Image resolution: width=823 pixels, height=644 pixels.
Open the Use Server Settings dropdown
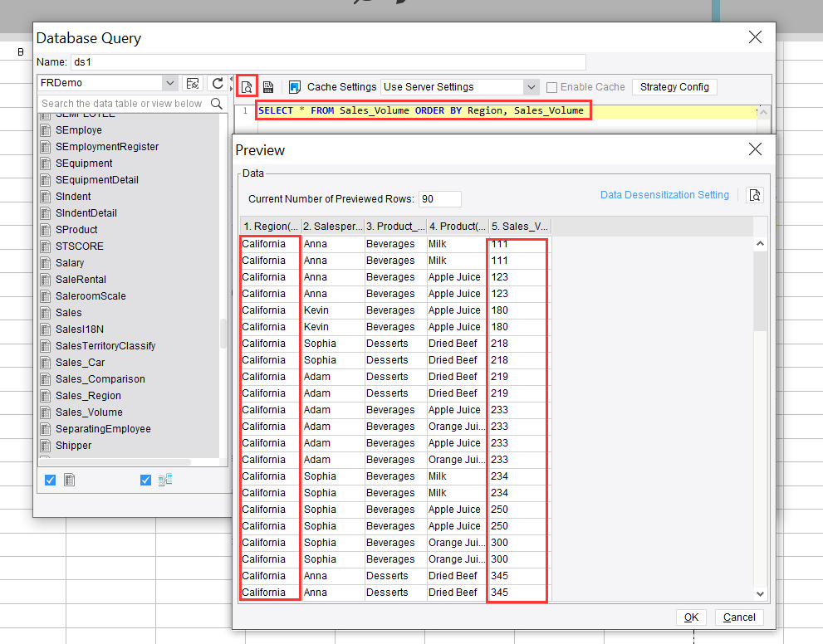pos(531,86)
